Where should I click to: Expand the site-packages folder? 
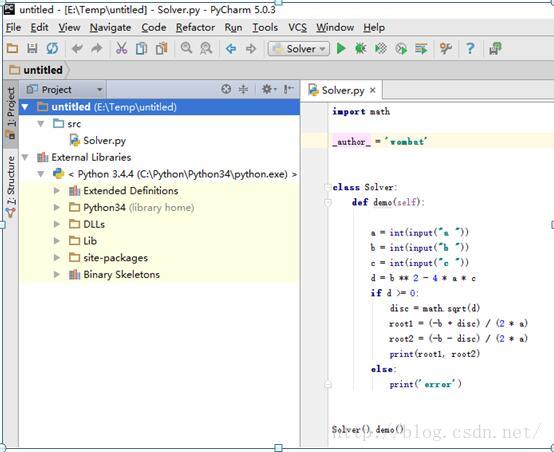[57, 258]
